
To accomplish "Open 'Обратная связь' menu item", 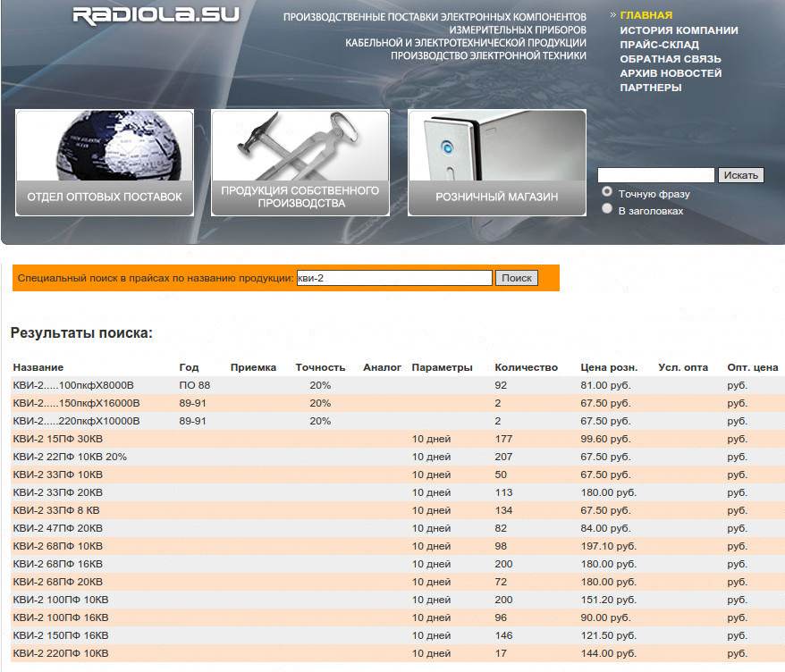I will tap(671, 59).
